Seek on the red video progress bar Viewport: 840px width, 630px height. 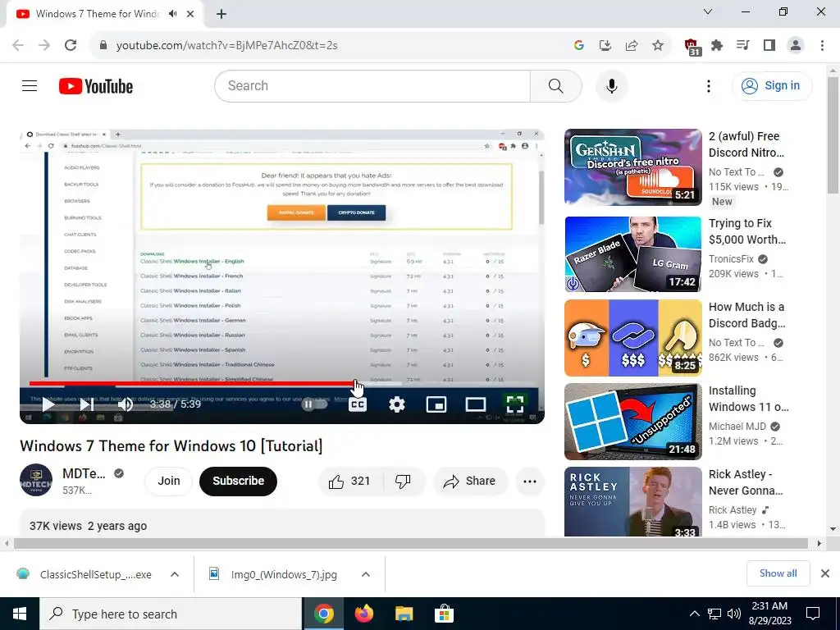(x=216, y=384)
